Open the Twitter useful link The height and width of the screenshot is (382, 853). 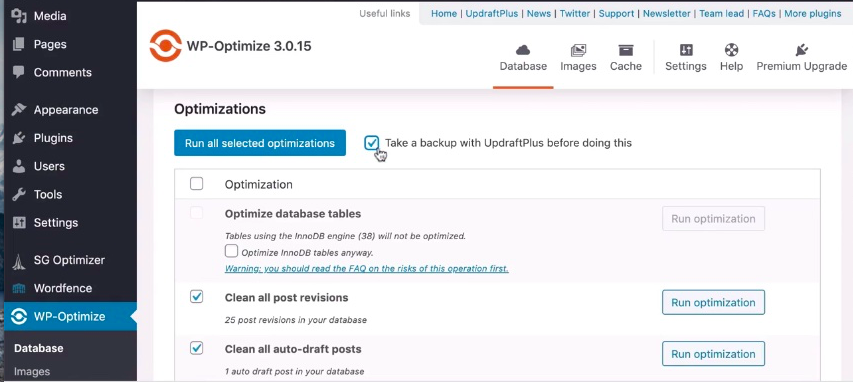point(574,14)
